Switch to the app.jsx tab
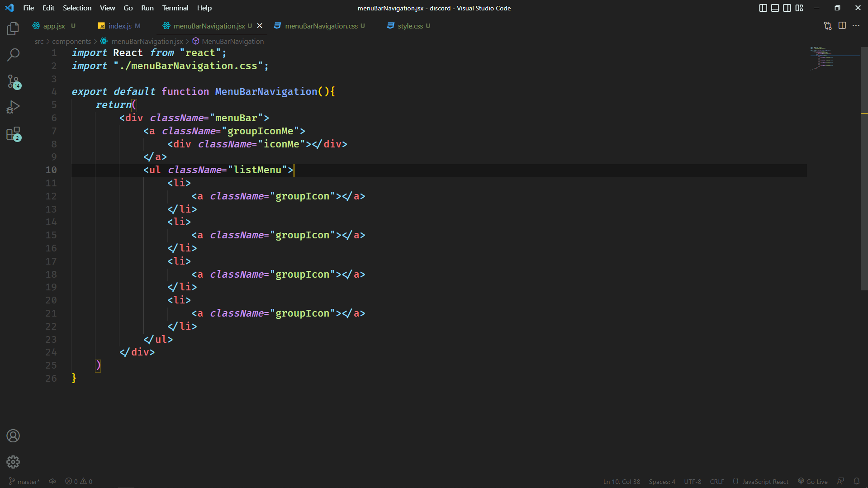The image size is (868, 488). (x=53, y=26)
